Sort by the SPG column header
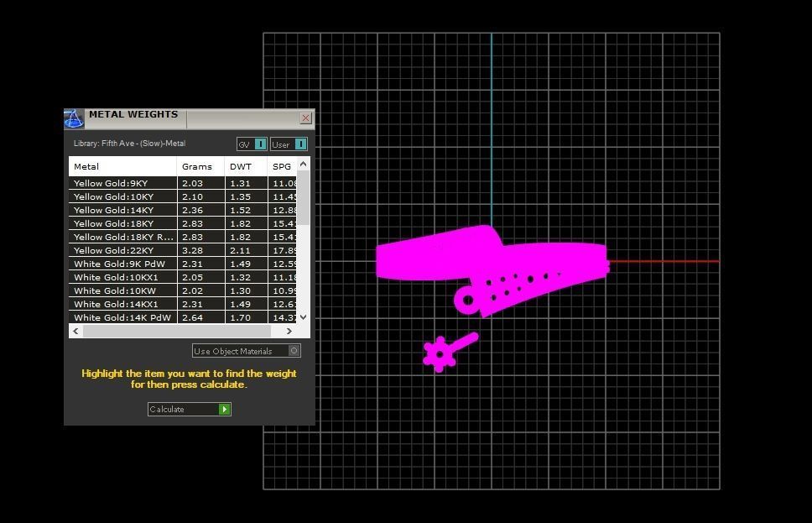The image size is (812, 523). (282, 166)
